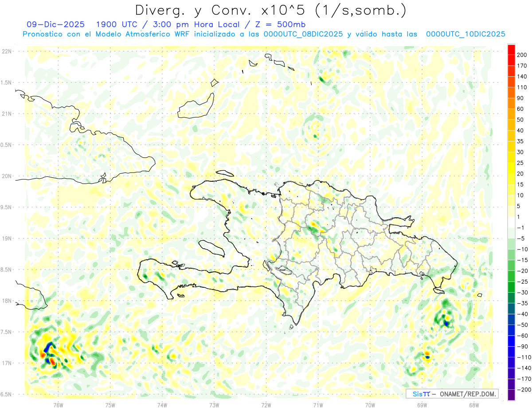The height and width of the screenshot is (411, 532).
Task: Click the positive '50' colorbar value
Action: 520,120
